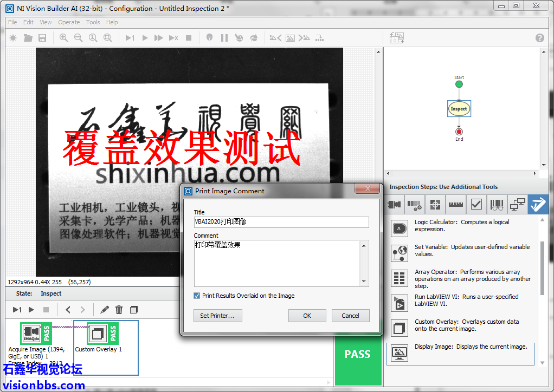Open the Operate menu
The image size is (554, 392).
click(x=69, y=22)
